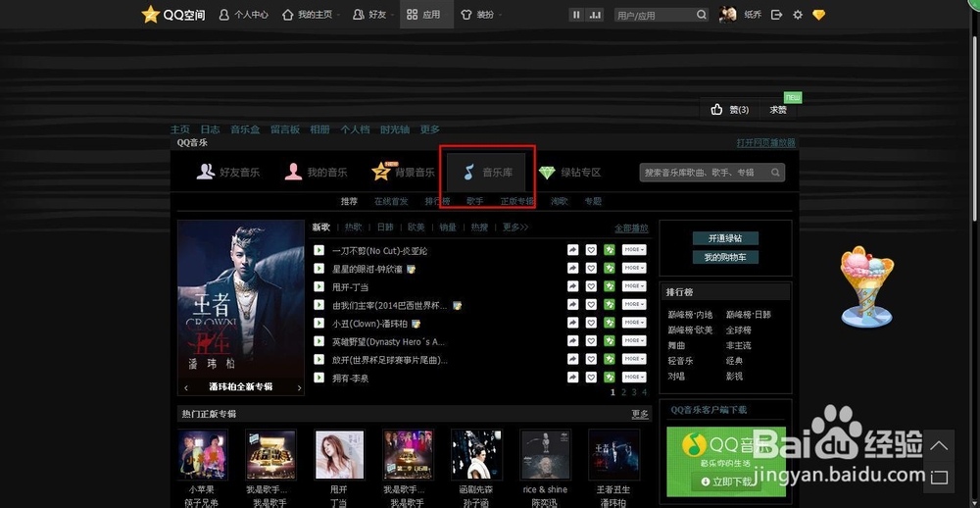The height and width of the screenshot is (508, 980).
Task: Click the 开通绿钻 button
Action: 725,238
